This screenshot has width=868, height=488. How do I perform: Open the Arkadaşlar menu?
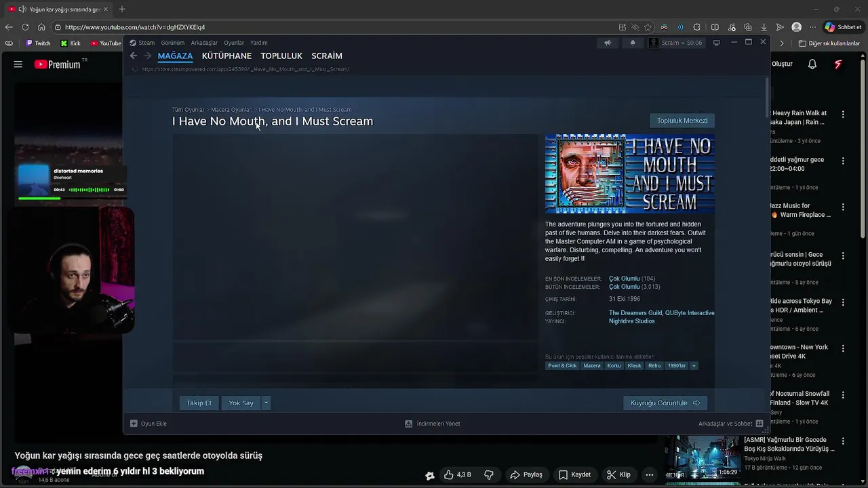tap(204, 43)
